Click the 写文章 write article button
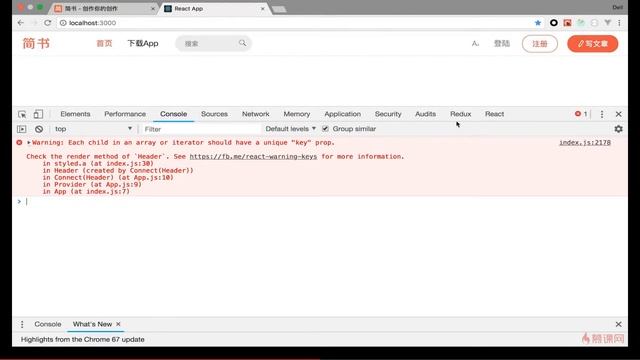 (x=593, y=44)
